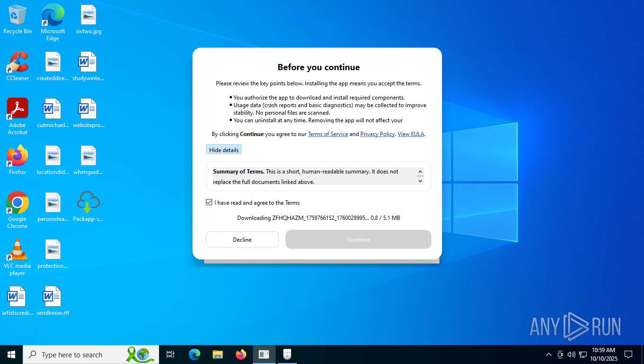Select the createddire... image file icon
Viewport: 644px width, 364px height.
(53, 67)
